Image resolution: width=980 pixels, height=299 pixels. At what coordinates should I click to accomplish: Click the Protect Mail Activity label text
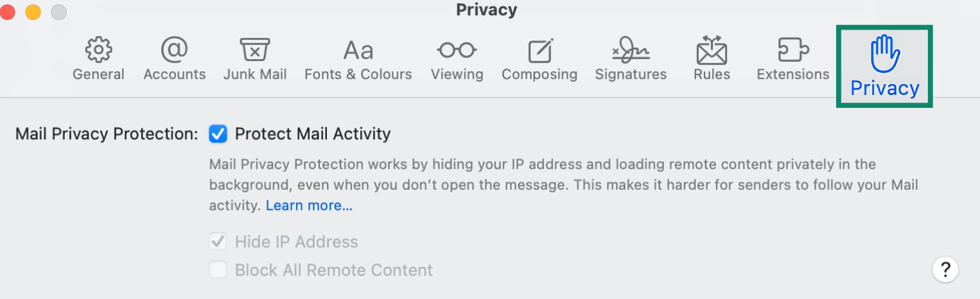(313, 134)
